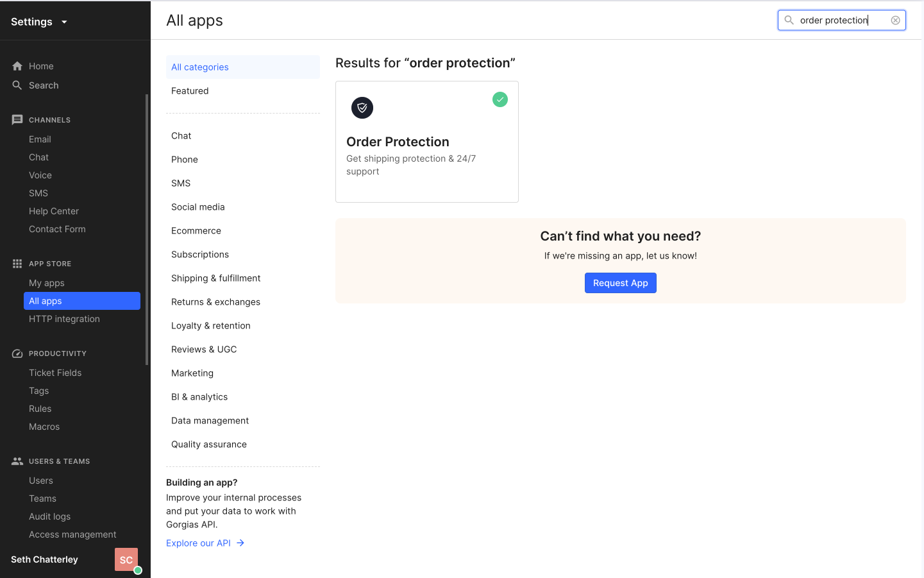Open Macros settings

[44, 427]
